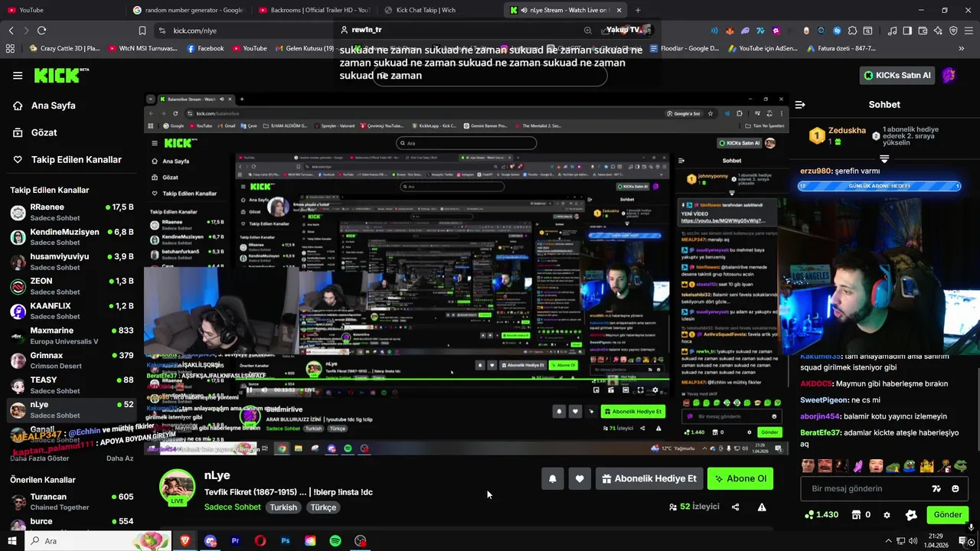This screenshot has height=551, width=980.
Task: Open the emoji picker in chat
Action: pyautogui.click(x=955, y=488)
